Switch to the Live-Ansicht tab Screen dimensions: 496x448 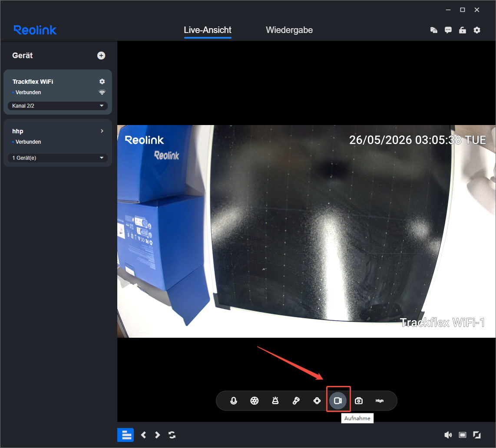pos(208,30)
